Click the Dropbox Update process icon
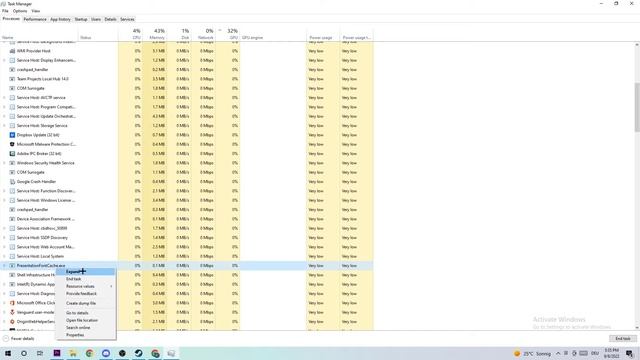 12,135
